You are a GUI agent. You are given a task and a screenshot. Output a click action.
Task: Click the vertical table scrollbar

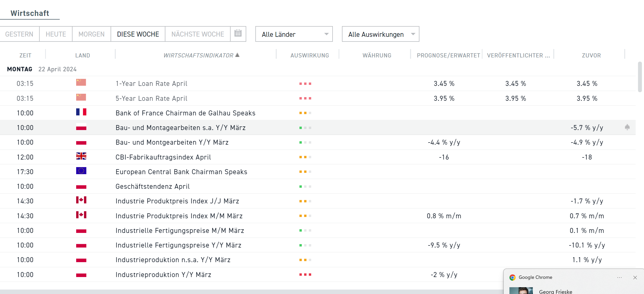(x=640, y=77)
